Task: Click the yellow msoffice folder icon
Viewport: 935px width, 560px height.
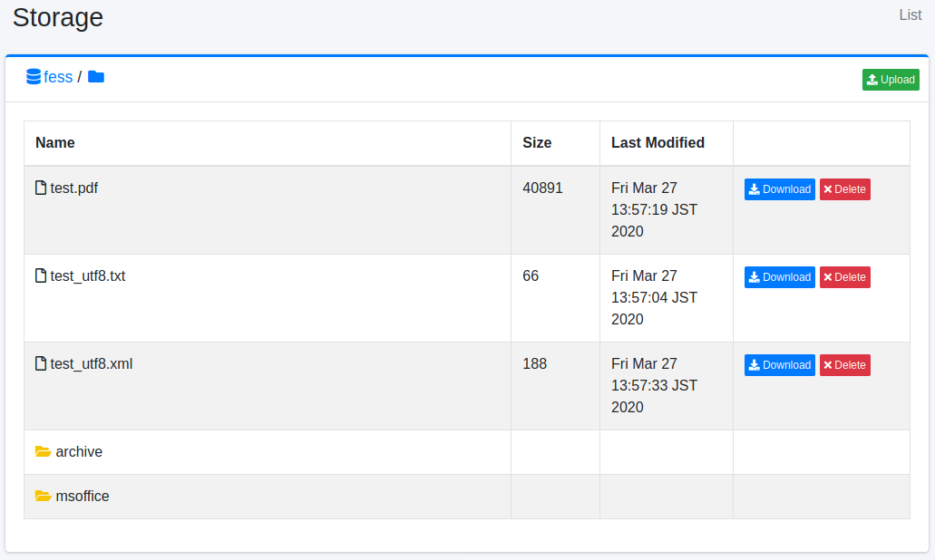Action: tap(43, 496)
